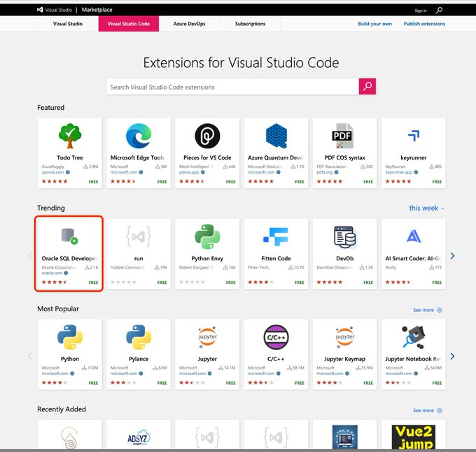Click the Todo Tree extension icon
The image size is (476, 452).
(69, 135)
